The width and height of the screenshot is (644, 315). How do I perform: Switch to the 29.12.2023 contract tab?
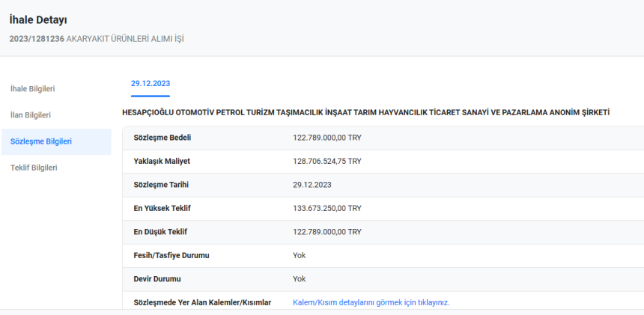point(151,84)
